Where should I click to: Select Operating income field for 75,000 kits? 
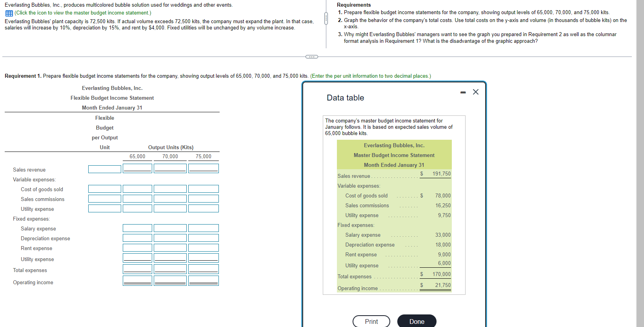tap(204, 281)
